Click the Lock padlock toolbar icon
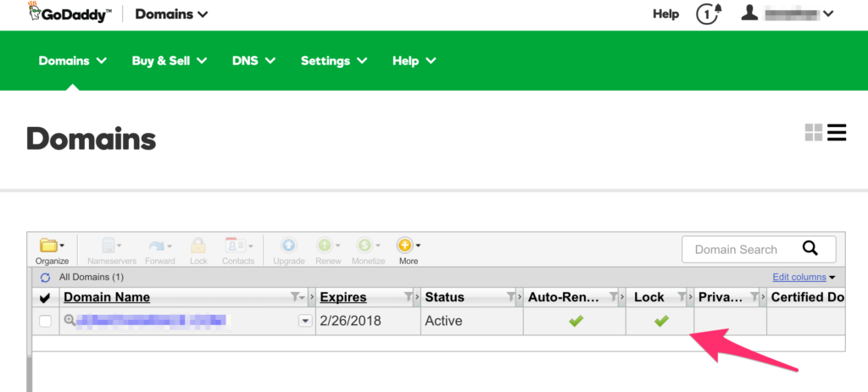Image resolution: width=868 pixels, height=392 pixels. 198,251
